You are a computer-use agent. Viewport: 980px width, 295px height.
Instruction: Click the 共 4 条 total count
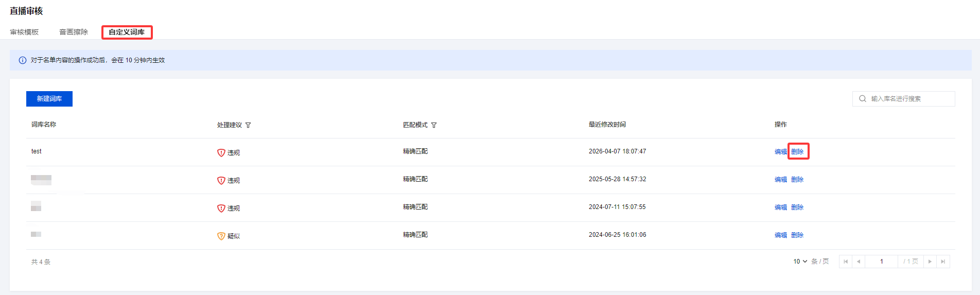pos(41,262)
